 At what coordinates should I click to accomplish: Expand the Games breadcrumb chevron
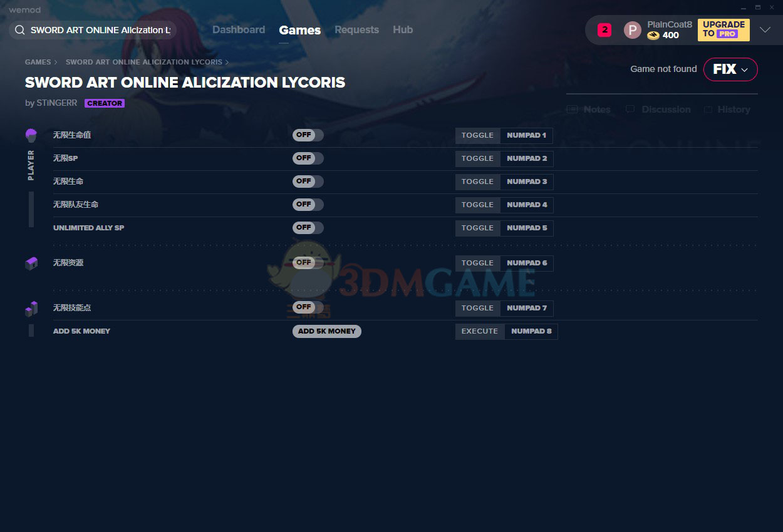[x=56, y=63]
